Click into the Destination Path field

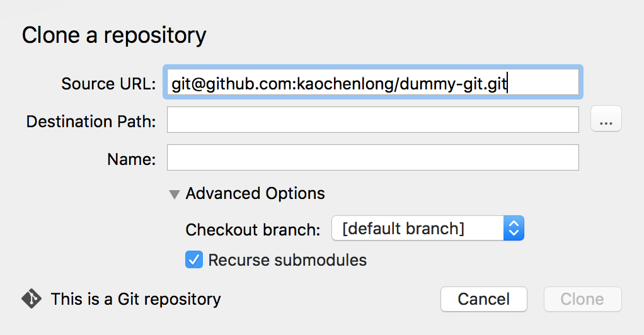[372, 120]
